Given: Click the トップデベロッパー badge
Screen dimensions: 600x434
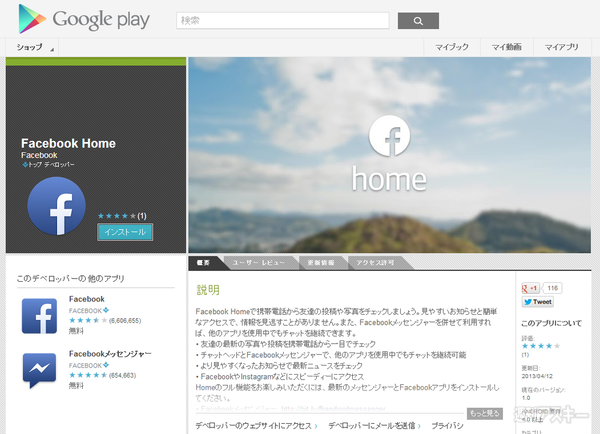Looking at the screenshot, I should pos(48,165).
